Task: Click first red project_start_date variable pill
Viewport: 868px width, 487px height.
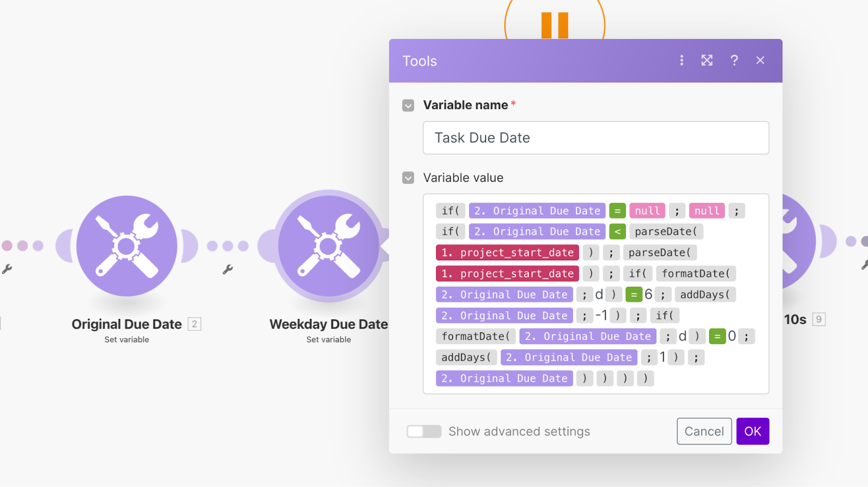Action: point(508,253)
